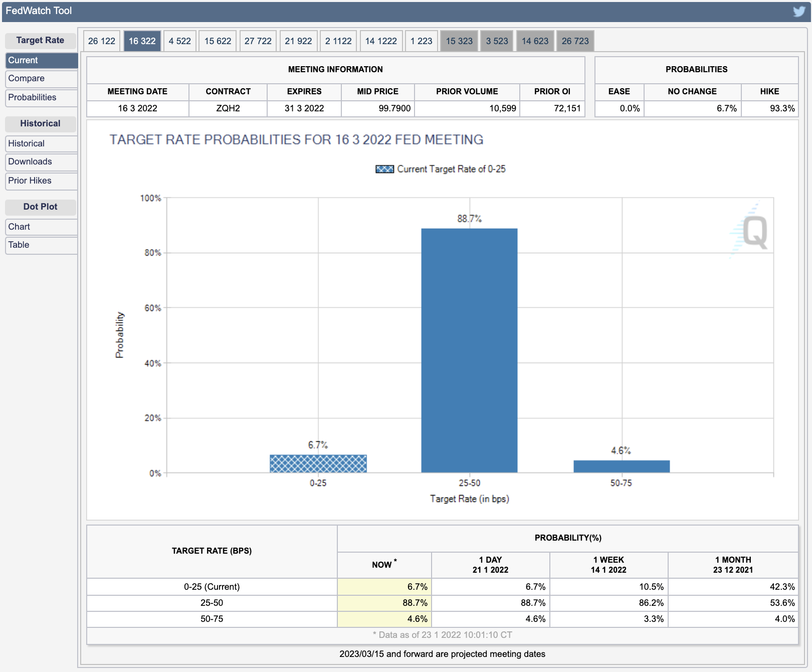
Task: Click the prior OI 72,151 cell
Action: point(552,109)
